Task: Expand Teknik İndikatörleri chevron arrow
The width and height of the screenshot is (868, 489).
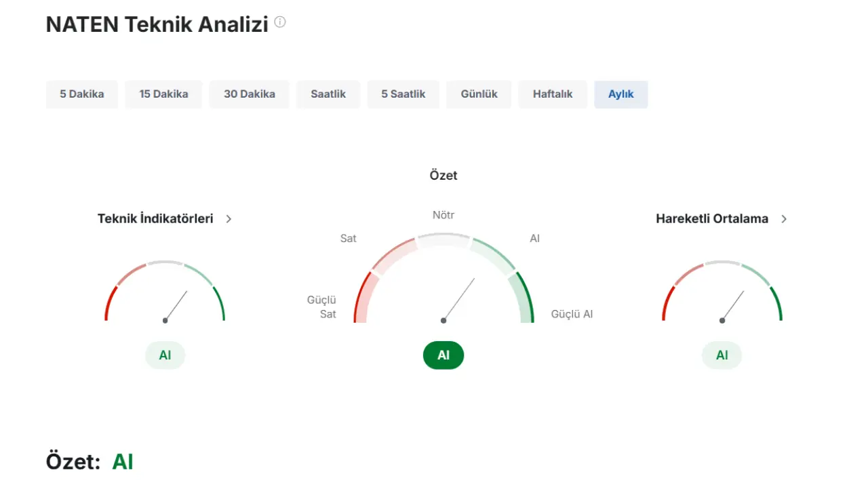Action: click(229, 219)
